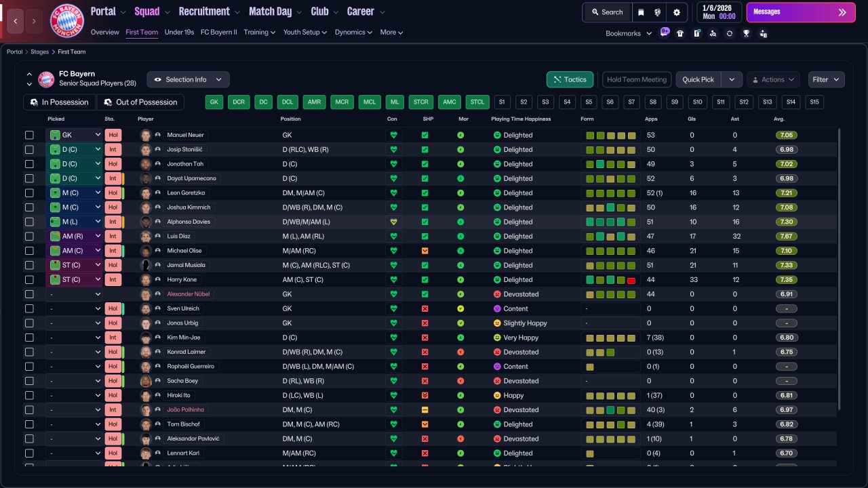Open the 9+ notifications chat icon
This screenshot has width=868, height=488.
click(x=664, y=33)
